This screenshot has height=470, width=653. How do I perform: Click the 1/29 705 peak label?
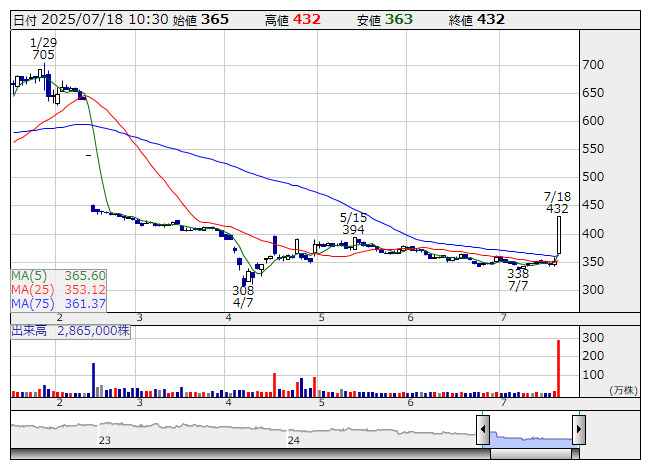coord(43,49)
